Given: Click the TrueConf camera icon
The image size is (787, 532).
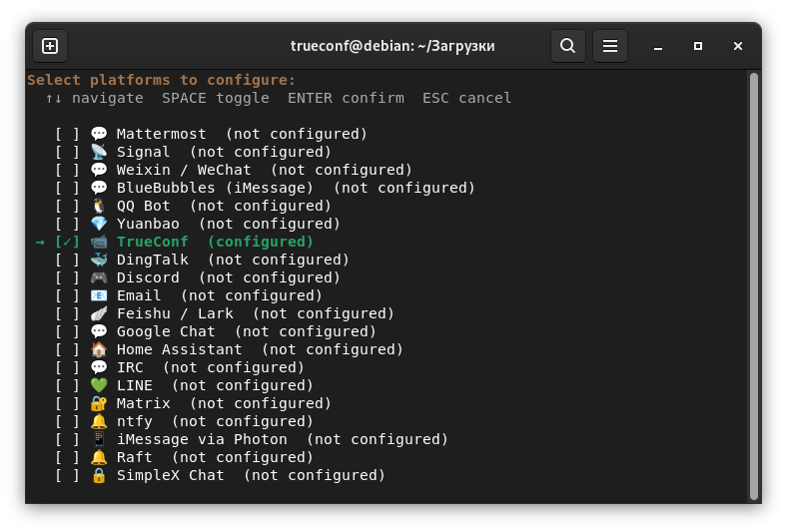Looking at the screenshot, I should pyautogui.click(x=99, y=242).
